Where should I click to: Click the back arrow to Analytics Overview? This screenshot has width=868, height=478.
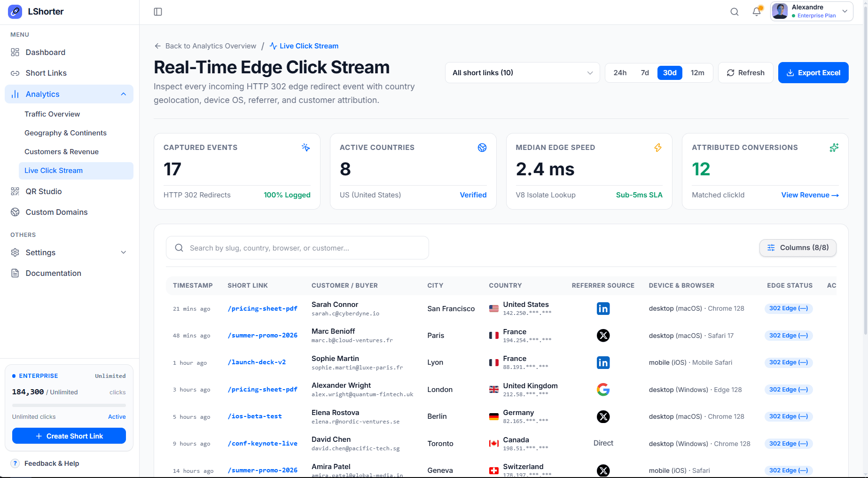coord(158,46)
